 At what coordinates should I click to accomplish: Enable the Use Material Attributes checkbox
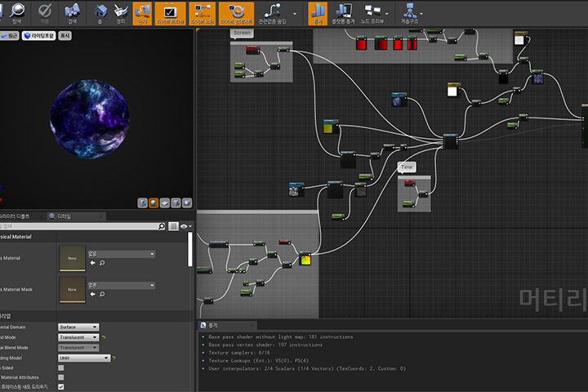(61, 377)
